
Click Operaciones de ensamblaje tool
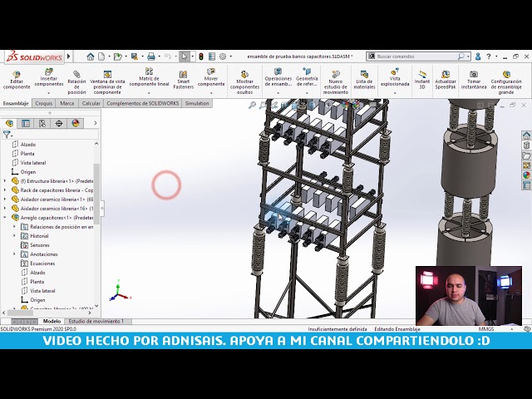[278, 77]
